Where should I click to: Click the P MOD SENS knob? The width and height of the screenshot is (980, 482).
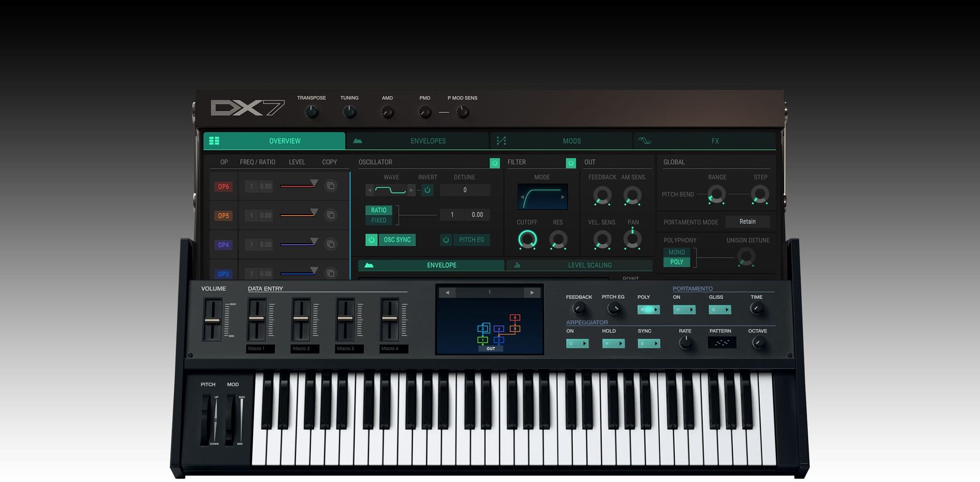click(x=462, y=112)
